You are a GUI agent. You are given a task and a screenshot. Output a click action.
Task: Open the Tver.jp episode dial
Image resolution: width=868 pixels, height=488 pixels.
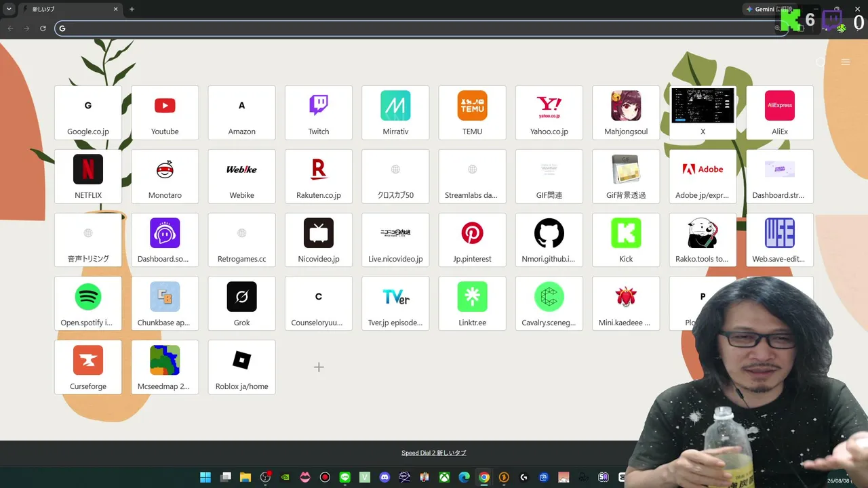pyautogui.click(x=395, y=304)
